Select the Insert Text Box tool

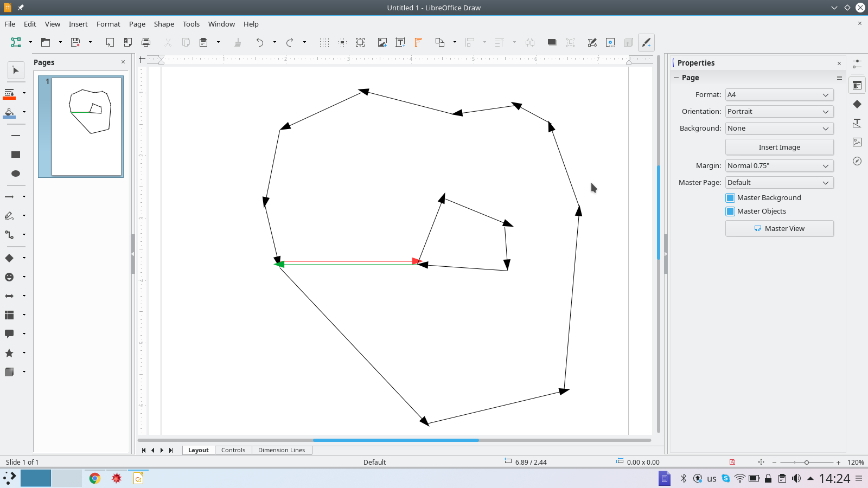click(400, 42)
